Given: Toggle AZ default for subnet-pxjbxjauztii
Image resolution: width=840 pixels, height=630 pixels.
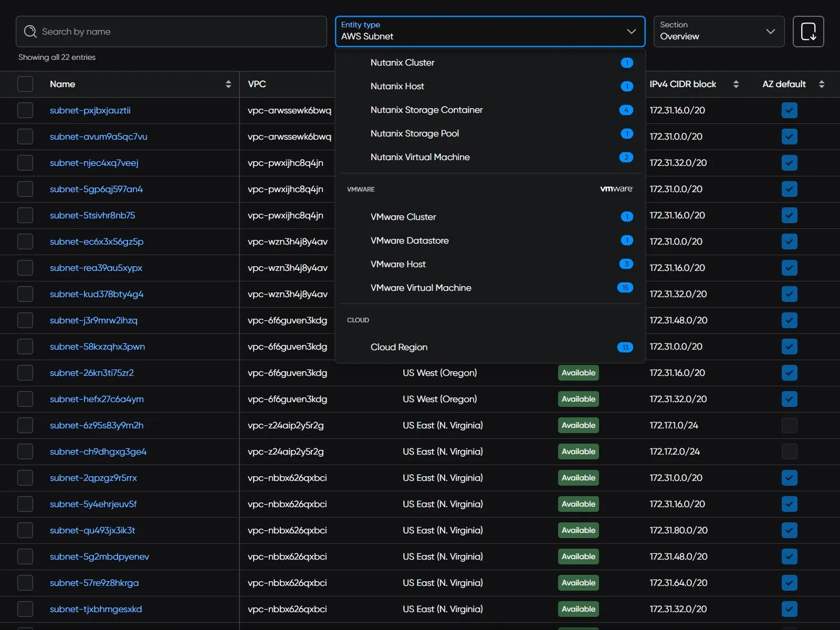Looking at the screenshot, I should coord(790,110).
